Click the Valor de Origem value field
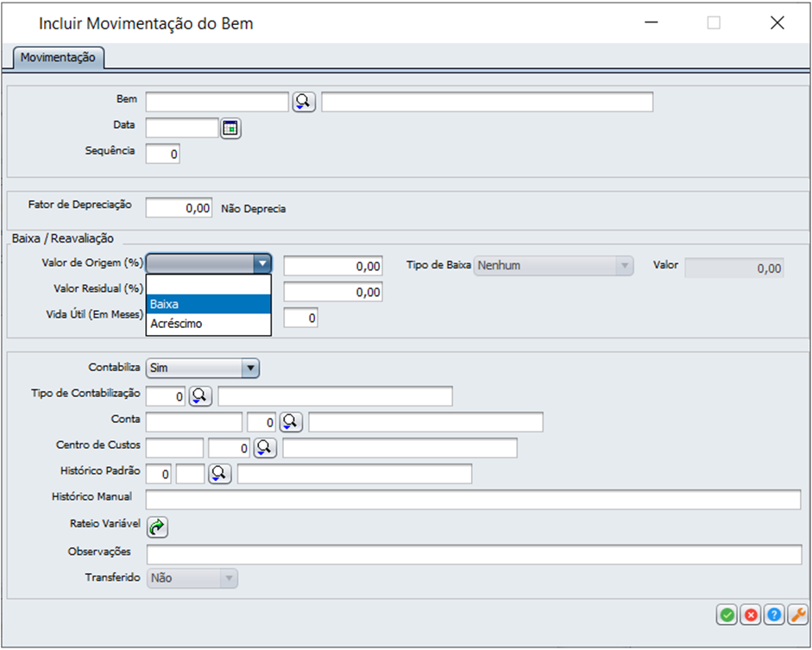Image resolution: width=812 pixels, height=650 pixels. coord(333,266)
